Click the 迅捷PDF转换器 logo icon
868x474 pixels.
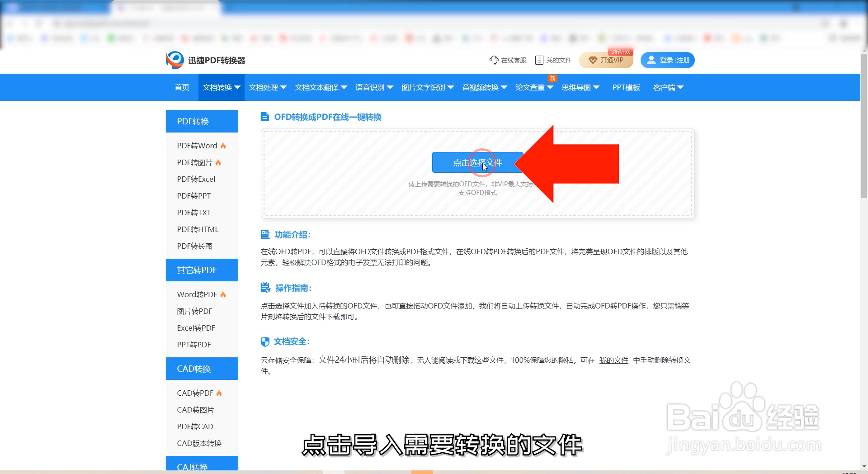pyautogui.click(x=174, y=60)
